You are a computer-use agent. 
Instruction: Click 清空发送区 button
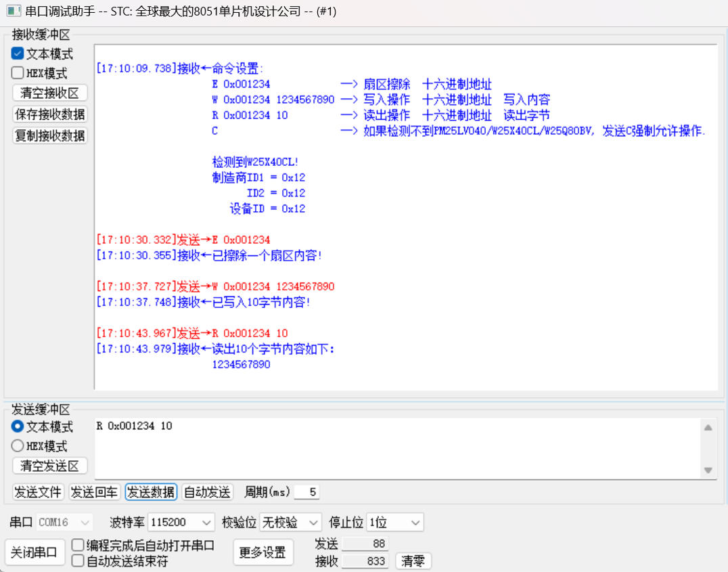50,466
